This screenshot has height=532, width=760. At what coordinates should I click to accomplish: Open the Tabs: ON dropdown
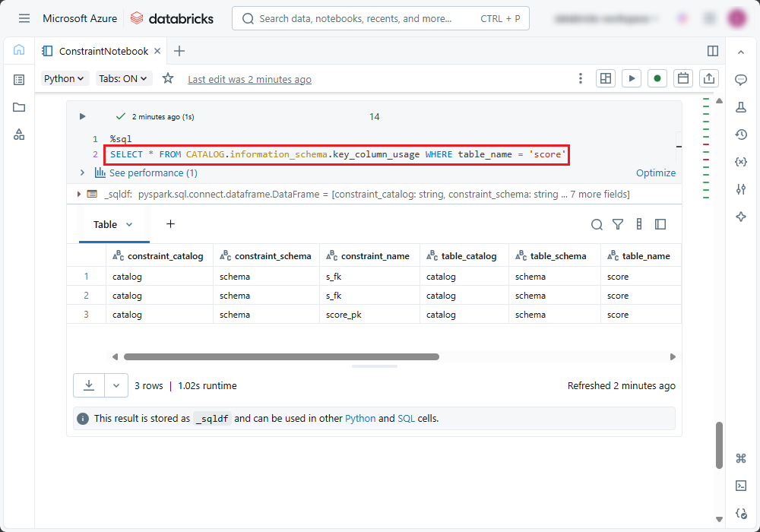pos(125,78)
